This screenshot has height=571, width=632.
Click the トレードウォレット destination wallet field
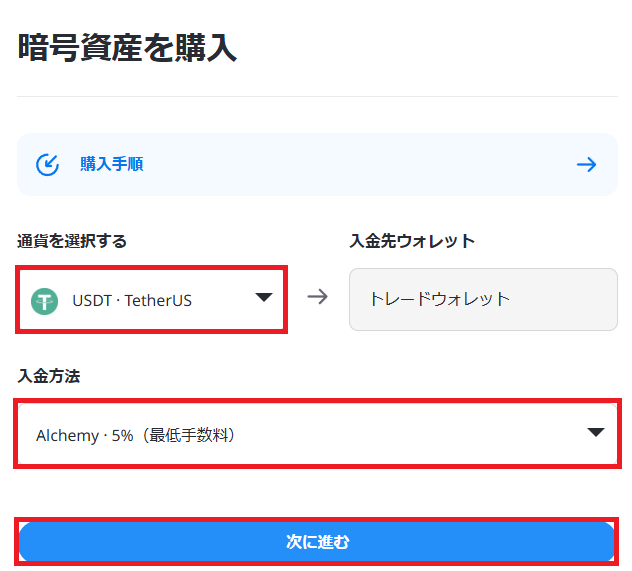click(483, 299)
